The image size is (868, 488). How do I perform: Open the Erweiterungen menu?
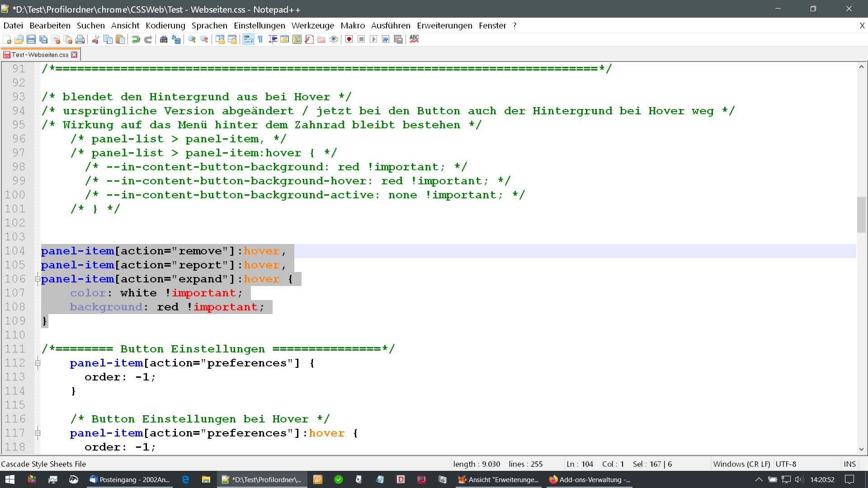[x=444, y=26]
